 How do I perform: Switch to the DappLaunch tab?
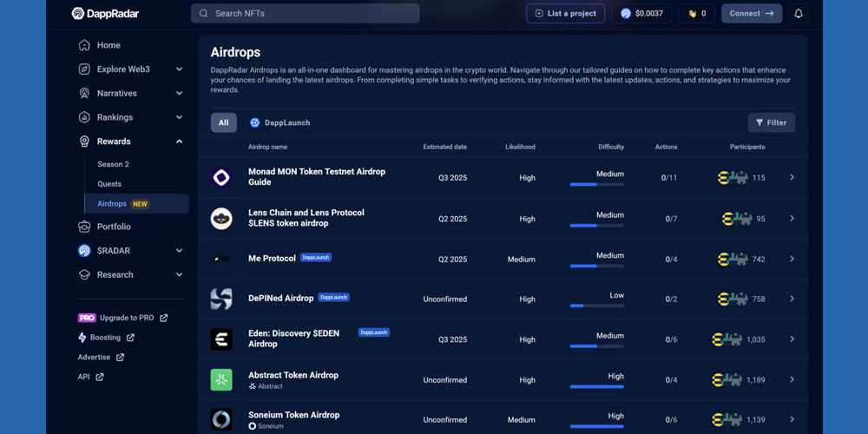click(x=280, y=123)
